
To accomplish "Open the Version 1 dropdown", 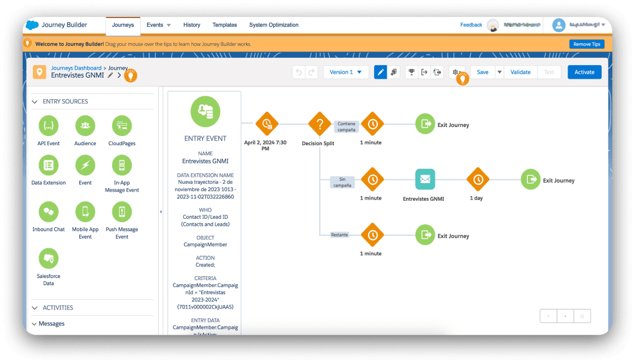I will pyautogui.click(x=345, y=72).
